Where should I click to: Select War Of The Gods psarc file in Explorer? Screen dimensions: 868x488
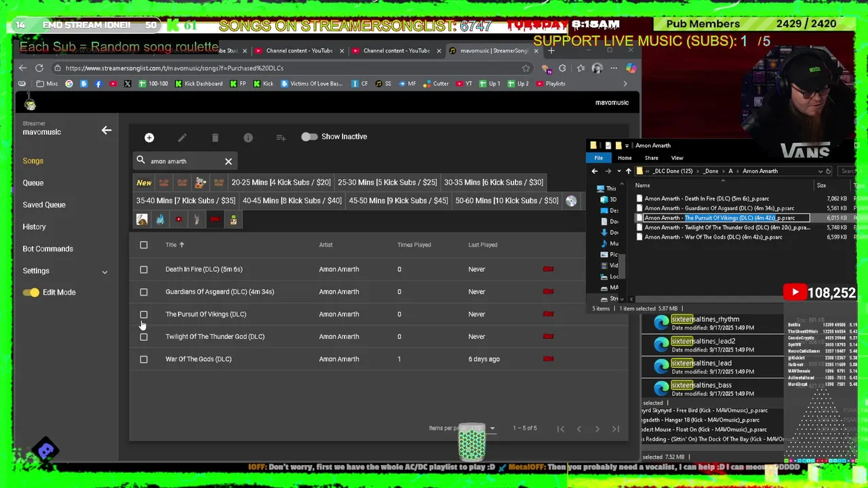tap(713, 237)
